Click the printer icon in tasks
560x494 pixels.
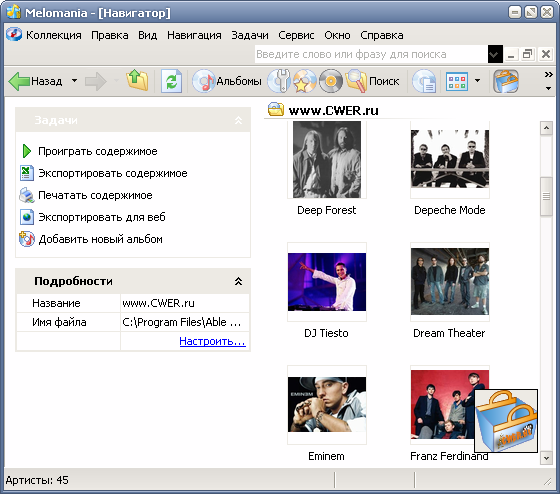click(26, 195)
